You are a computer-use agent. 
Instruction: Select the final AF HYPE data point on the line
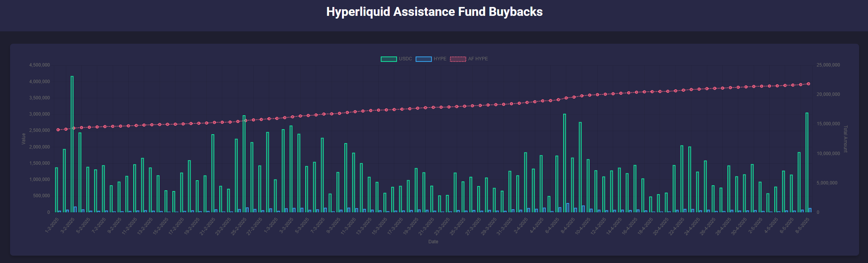coord(808,84)
